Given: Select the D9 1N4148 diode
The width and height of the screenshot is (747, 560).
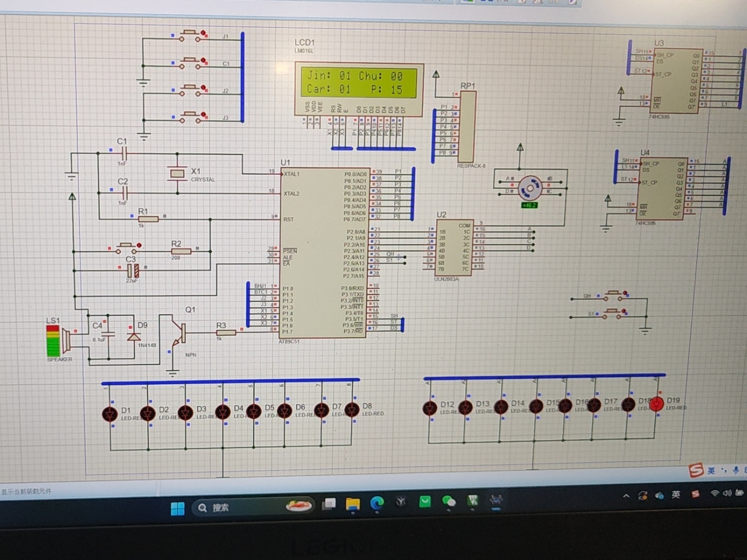Looking at the screenshot, I should click(133, 336).
